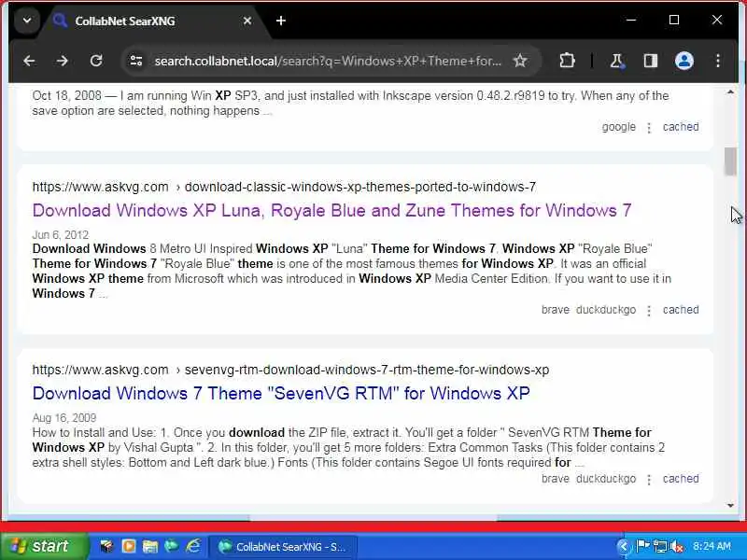
Task: Select CollabNet SearXNG taskbar button
Action: [283, 547]
